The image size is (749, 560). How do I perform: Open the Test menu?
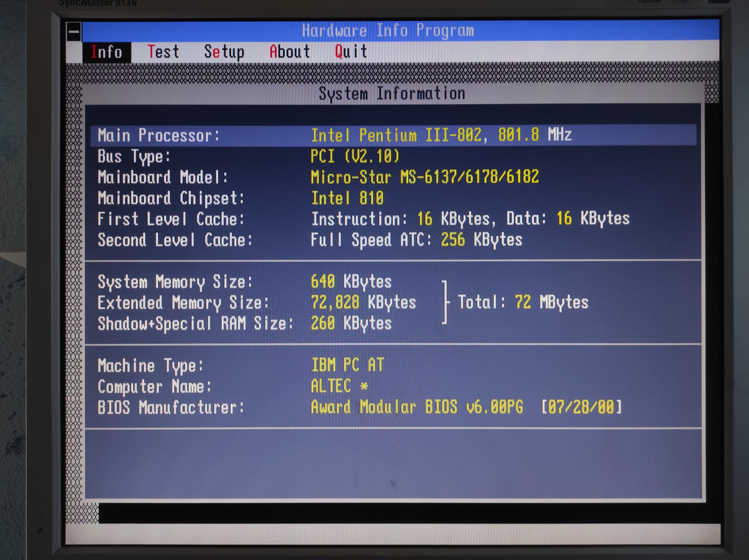point(163,52)
